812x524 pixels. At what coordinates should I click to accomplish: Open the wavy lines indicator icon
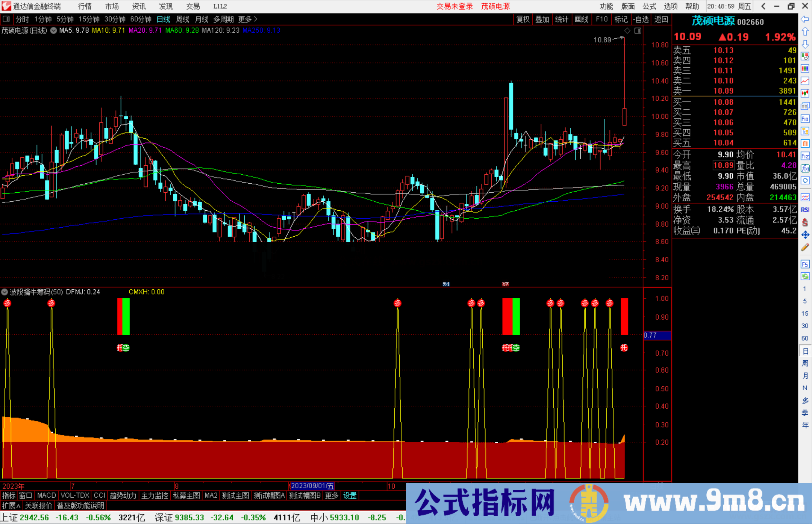tap(805, 197)
